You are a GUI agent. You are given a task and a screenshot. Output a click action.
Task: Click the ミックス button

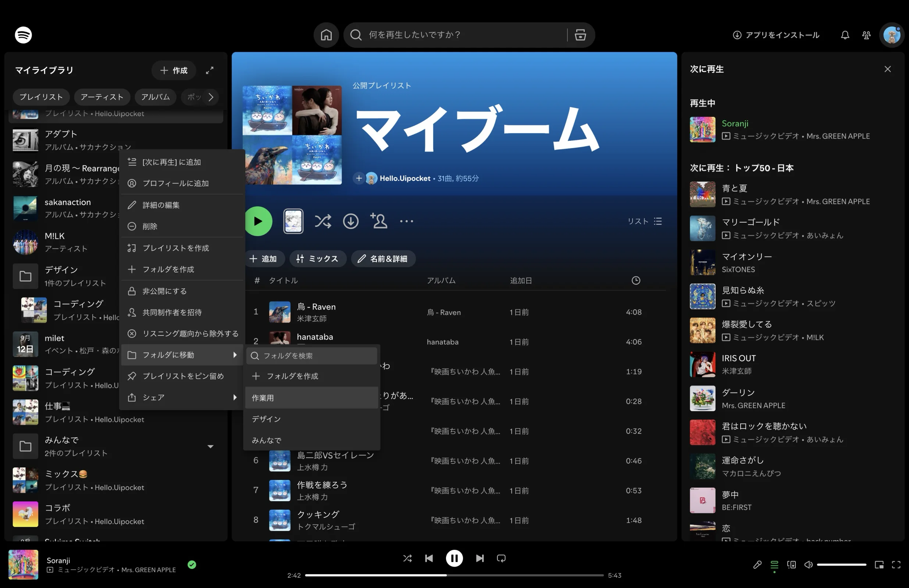[317, 258]
